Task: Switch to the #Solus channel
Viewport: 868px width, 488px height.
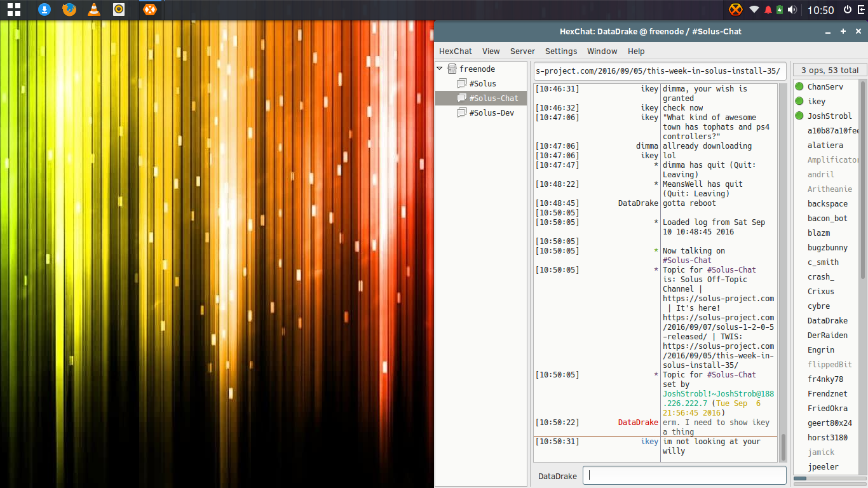Action: [482, 83]
